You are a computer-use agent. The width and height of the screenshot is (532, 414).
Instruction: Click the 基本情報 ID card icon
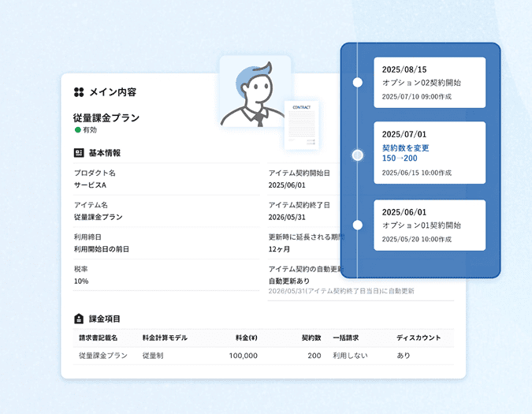(x=79, y=152)
